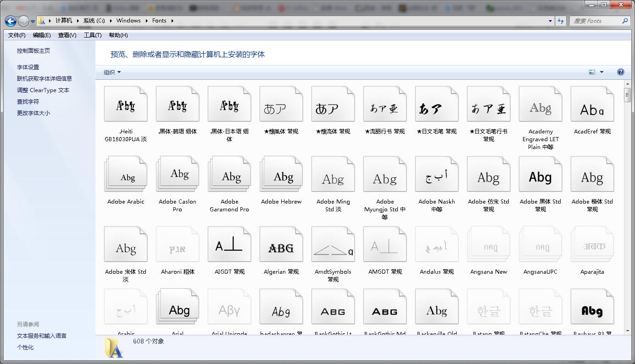
Task: Click the help question mark icon
Action: [x=620, y=72]
